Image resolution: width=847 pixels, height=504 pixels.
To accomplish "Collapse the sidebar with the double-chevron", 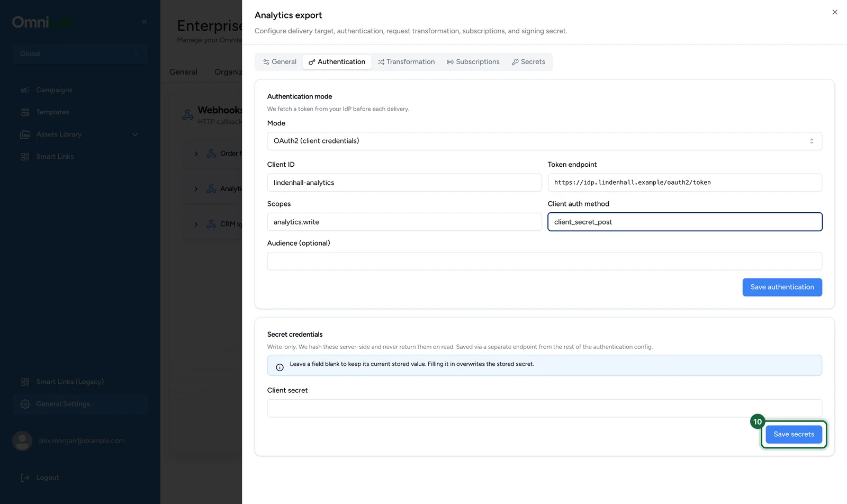I will pyautogui.click(x=145, y=22).
